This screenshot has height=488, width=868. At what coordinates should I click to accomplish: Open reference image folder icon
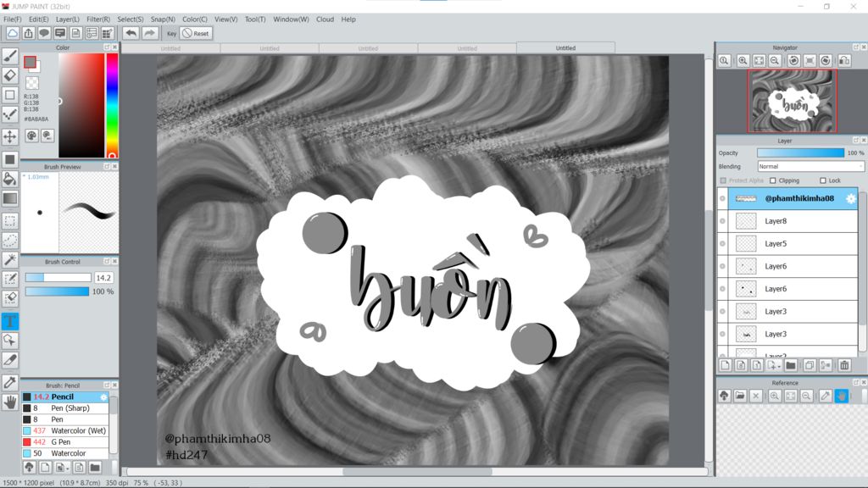click(740, 396)
